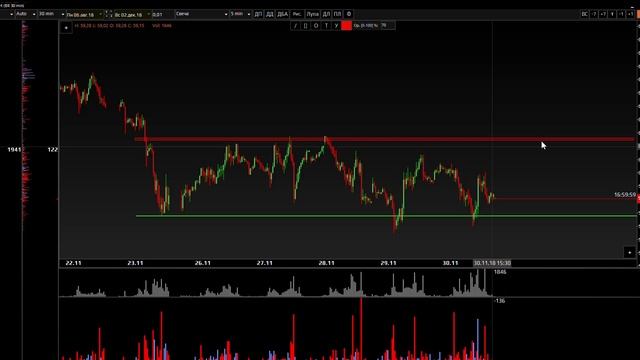Click the 23.11 date label on time axis
640x360 pixels.
135,263
